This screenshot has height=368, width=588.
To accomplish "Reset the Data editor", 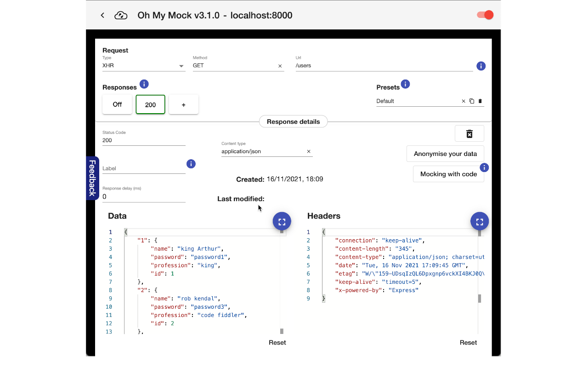I will point(277,342).
